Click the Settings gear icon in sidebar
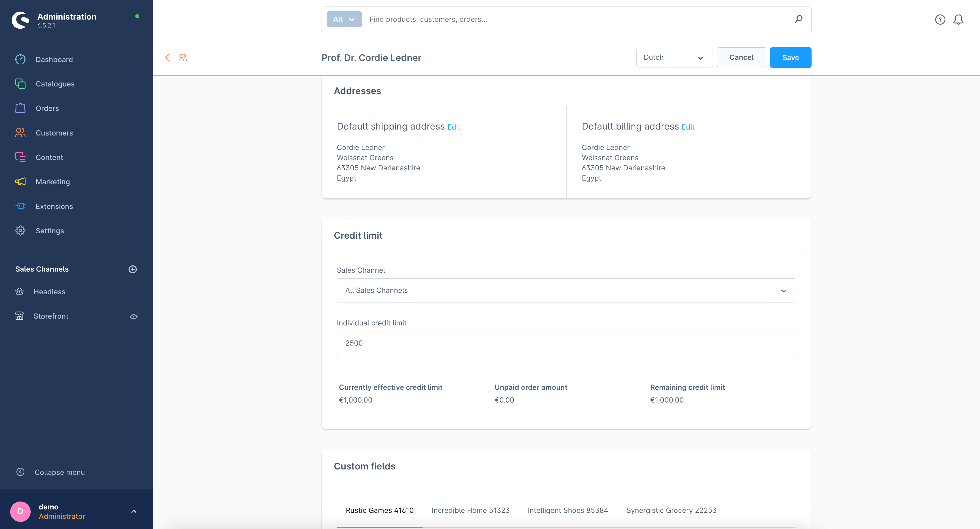 point(20,231)
